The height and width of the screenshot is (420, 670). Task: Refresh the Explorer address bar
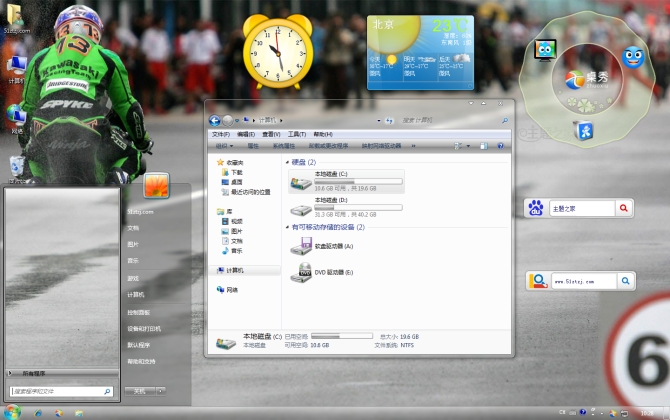389,121
